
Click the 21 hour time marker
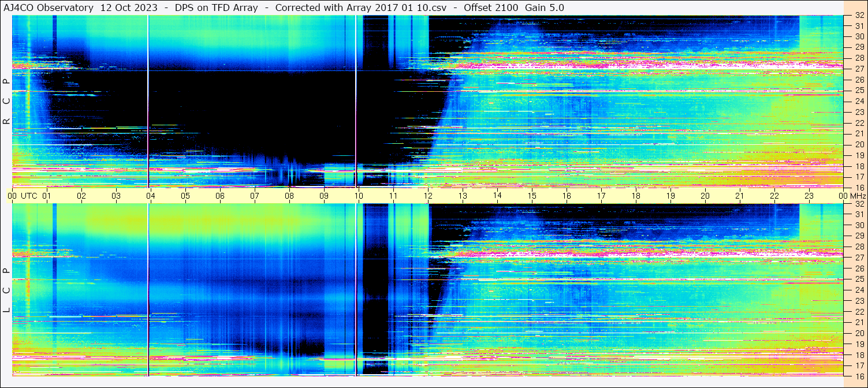coord(739,196)
